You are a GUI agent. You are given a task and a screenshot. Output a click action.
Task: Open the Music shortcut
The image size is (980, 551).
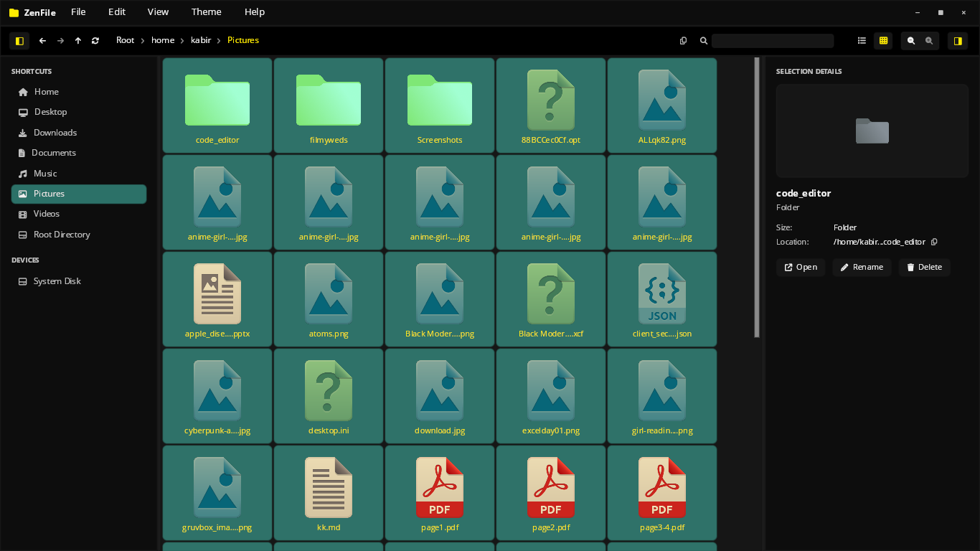point(79,174)
